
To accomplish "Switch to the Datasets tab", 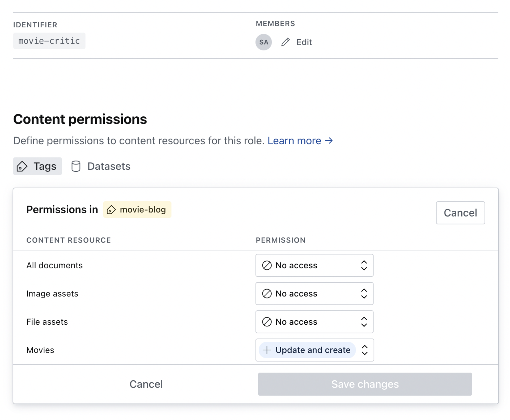I will coord(101,166).
